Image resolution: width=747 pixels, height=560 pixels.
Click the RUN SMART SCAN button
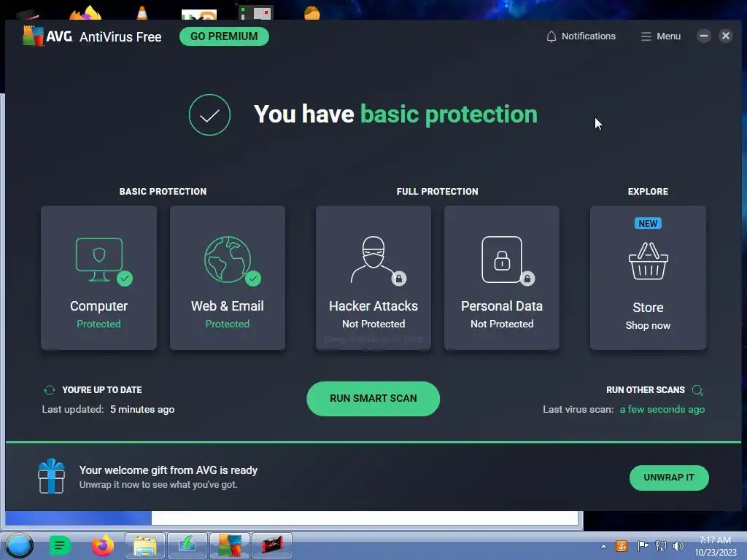point(373,399)
